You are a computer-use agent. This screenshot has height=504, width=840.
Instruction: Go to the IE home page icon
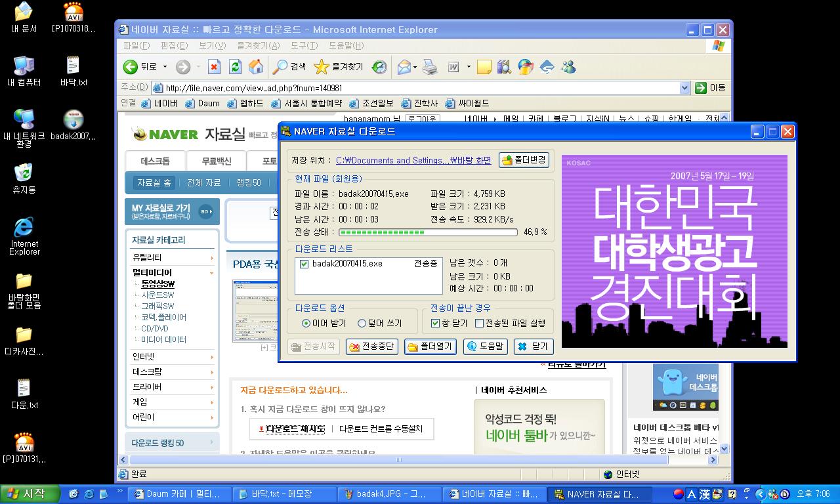[x=256, y=66]
